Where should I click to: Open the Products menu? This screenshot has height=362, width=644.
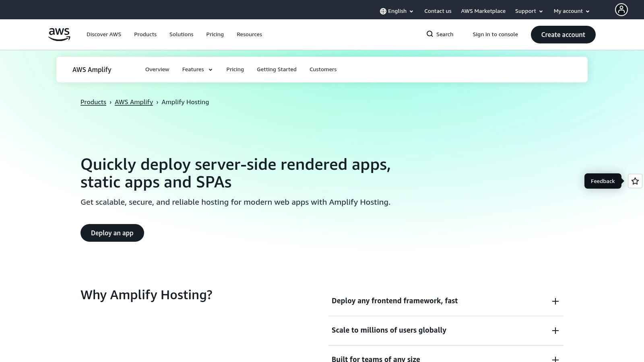[x=145, y=34]
